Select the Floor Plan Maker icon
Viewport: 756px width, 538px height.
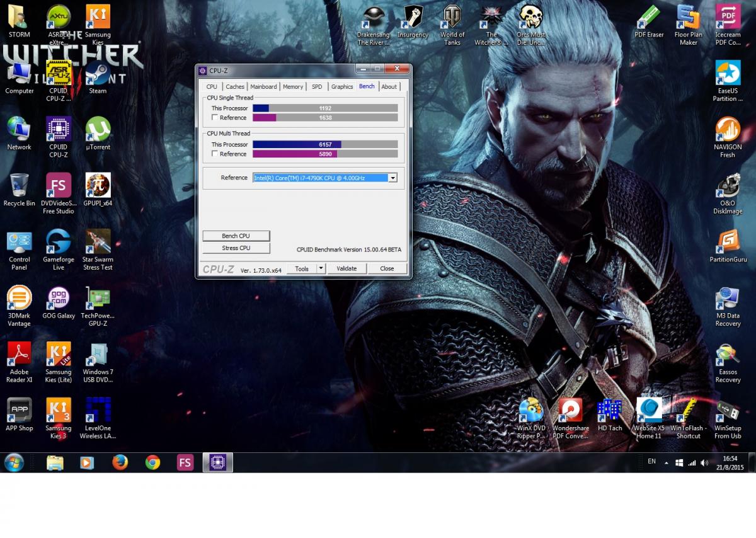[x=689, y=25]
